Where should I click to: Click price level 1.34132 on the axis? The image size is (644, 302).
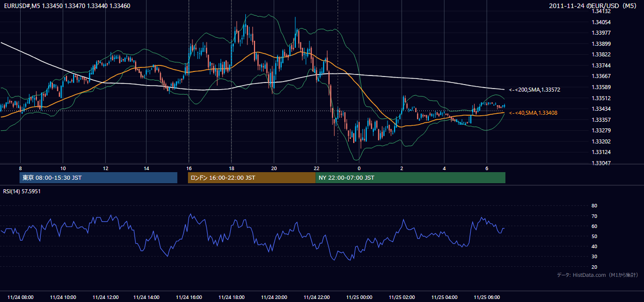tap(602, 11)
